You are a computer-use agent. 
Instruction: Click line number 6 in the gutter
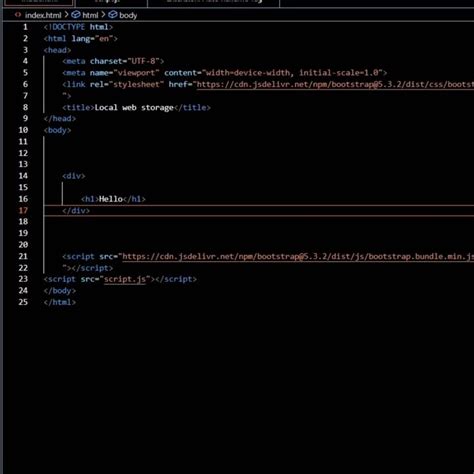tap(25, 84)
